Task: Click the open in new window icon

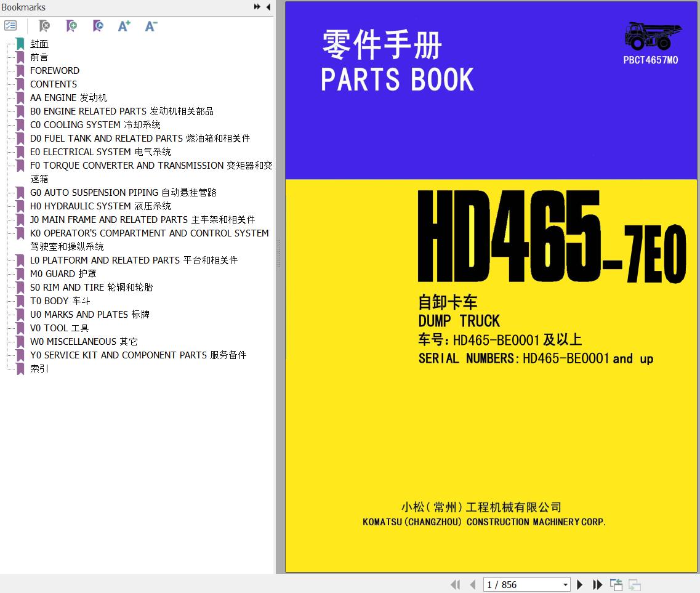Action: 616,584
